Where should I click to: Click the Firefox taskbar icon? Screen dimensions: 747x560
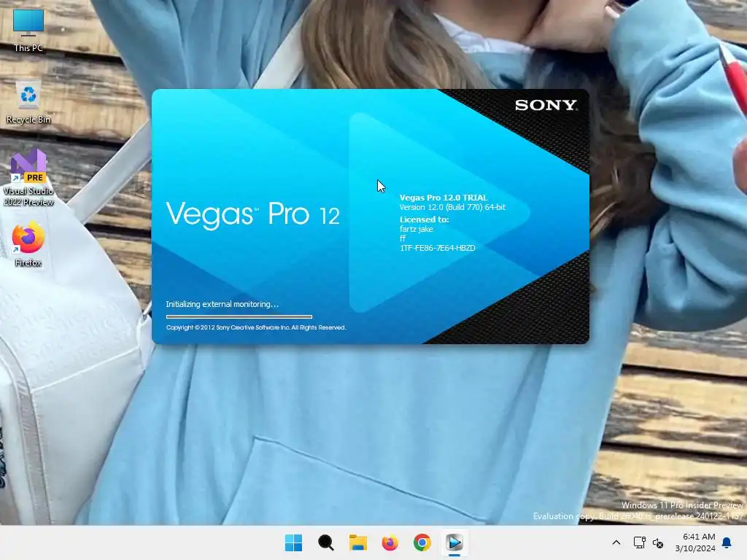point(390,542)
